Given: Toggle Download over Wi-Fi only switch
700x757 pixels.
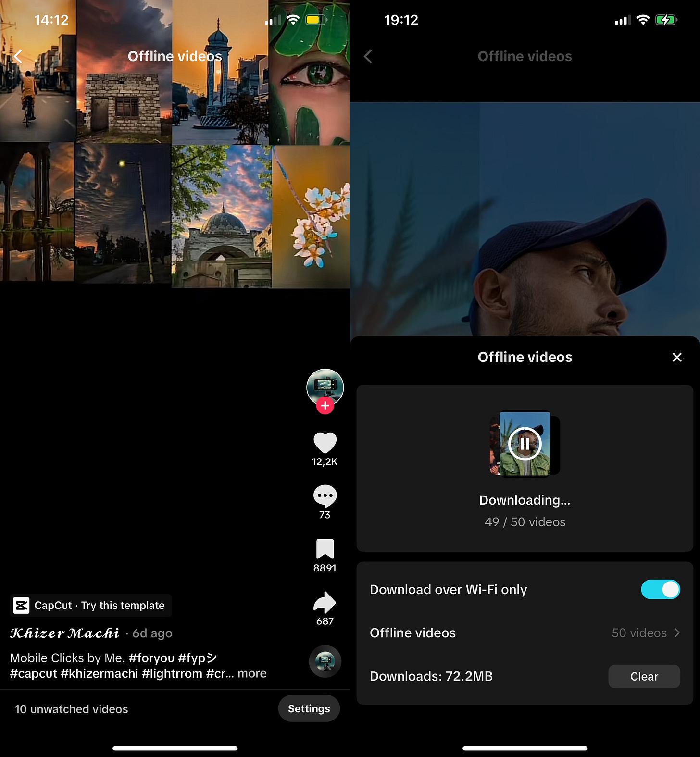Looking at the screenshot, I should pos(660,589).
